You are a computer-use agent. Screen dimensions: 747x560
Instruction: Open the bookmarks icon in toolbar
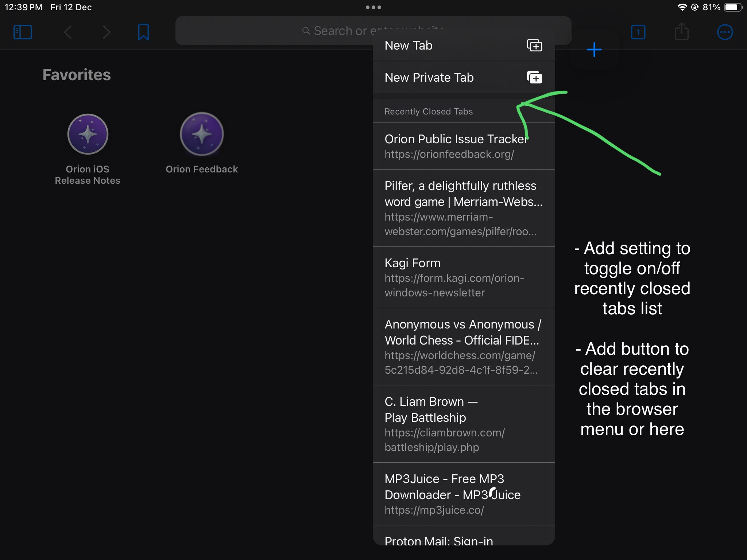pyautogui.click(x=143, y=32)
